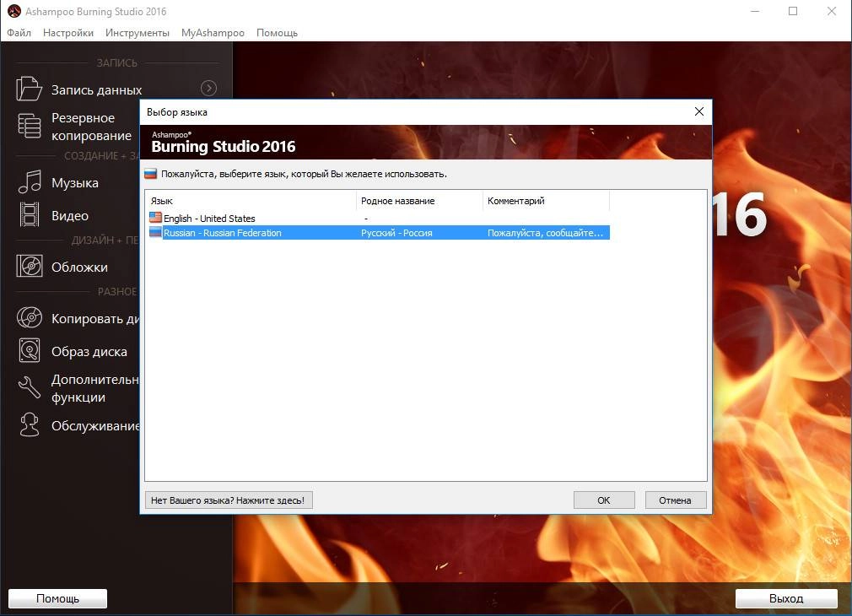Minimize the Ashampoo Burning Studio window
The image size is (852, 616).
pos(755,11)
